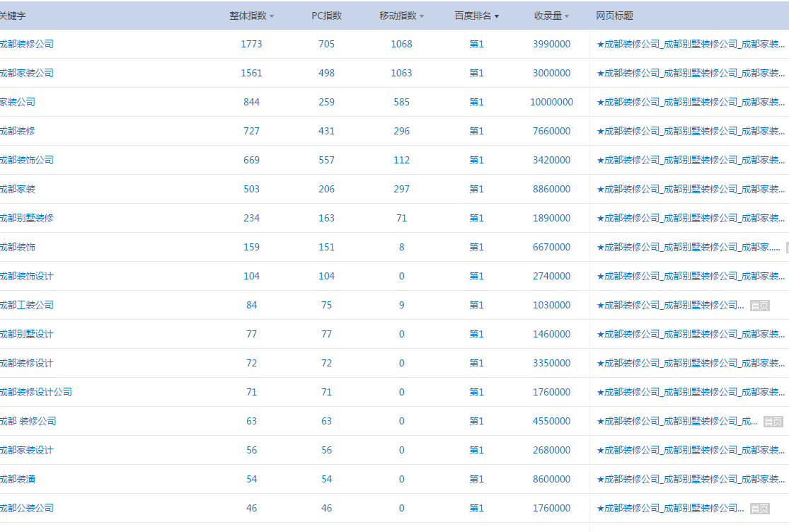The width and height of the screenshot is (789, 532).
Task: Click 首页 badge in 成都工装公司 row
Action: point(759,306)
